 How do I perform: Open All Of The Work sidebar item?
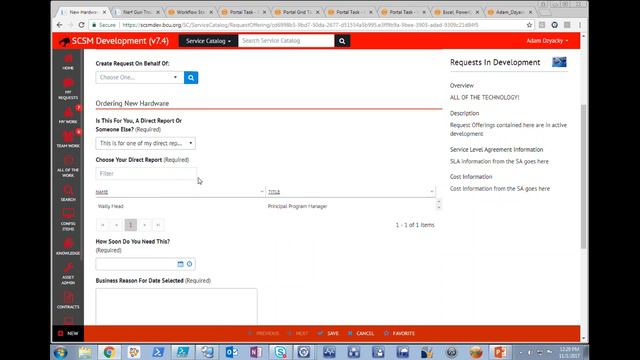68,167
